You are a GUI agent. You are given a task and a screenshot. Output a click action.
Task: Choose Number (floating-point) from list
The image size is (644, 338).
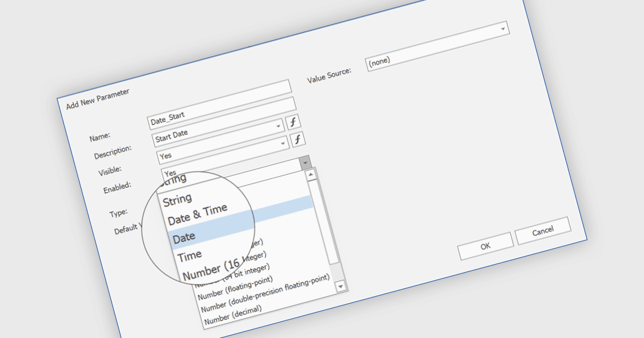coord(236,289)
